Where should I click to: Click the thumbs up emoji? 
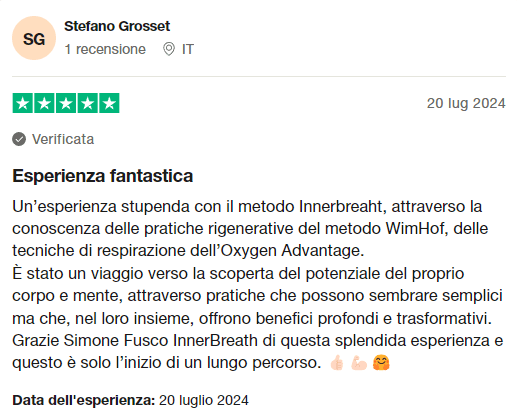337,363
